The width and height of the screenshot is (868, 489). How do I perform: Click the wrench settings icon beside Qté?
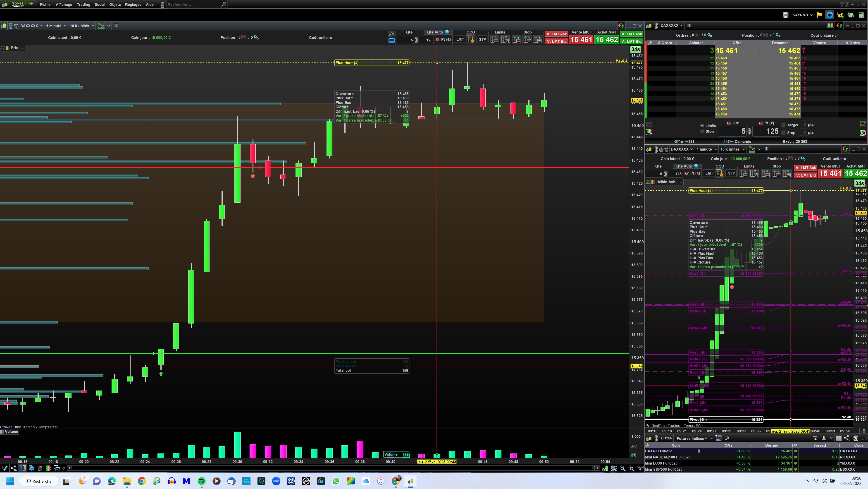coord(391,34)
